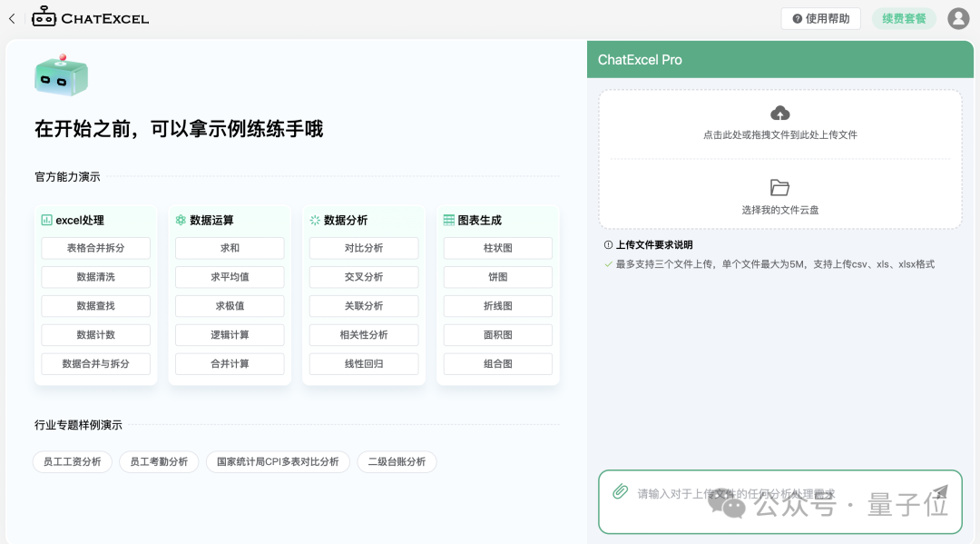Open the 员工工资分析 industry sample
The height and width of the screenshot is (544, 980).
tap(72, 462)
